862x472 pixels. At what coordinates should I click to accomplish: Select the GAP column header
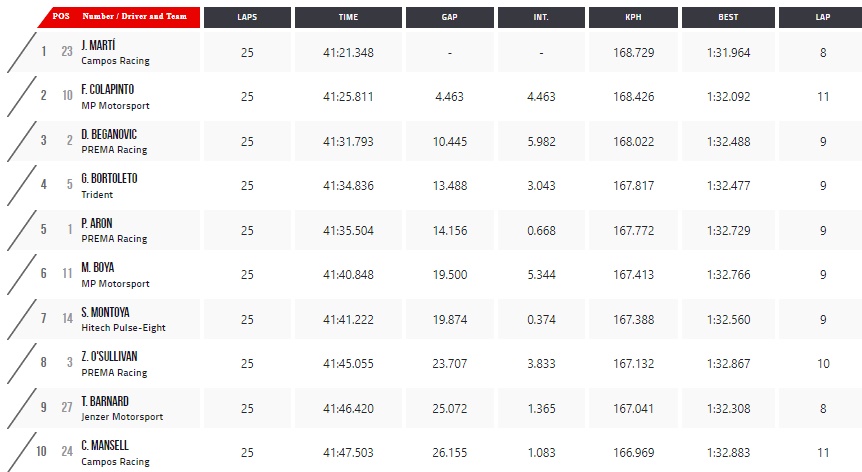coord(449,17)
